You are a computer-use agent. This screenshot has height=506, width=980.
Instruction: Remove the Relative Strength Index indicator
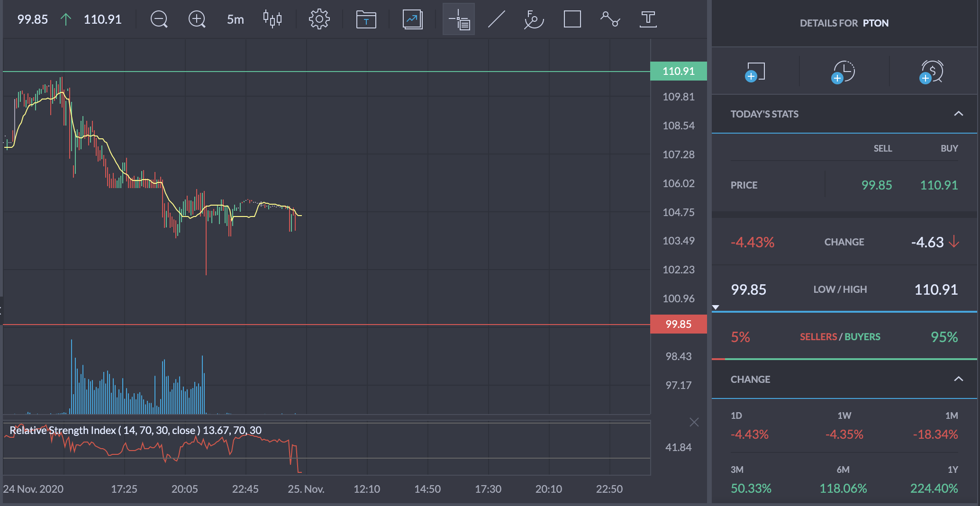[x=694, y=422]
